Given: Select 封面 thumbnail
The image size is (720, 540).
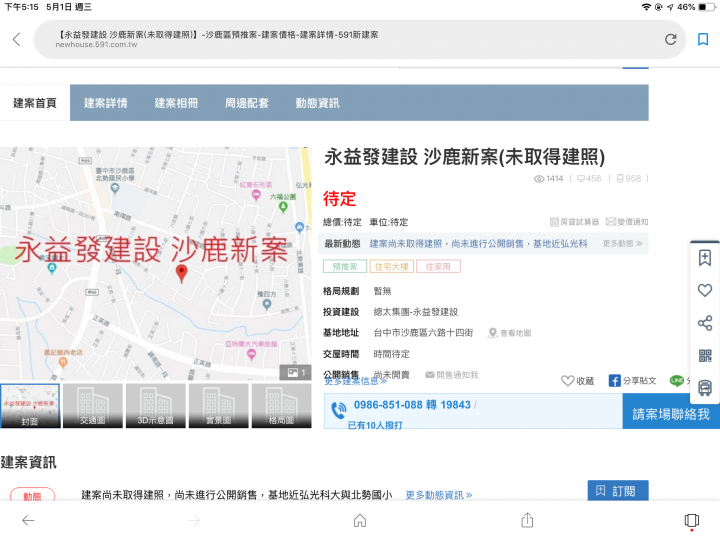Looking at the screenshot, I should tap(30, 406).
